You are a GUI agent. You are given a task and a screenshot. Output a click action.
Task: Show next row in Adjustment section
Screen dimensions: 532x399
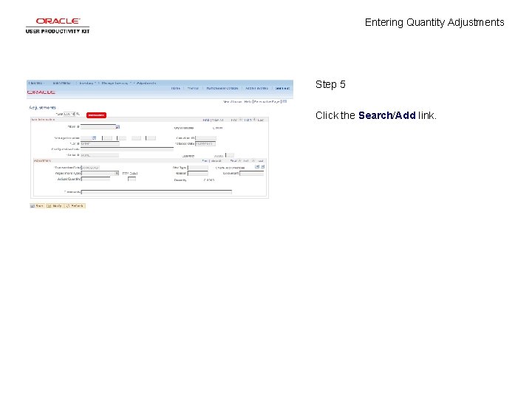coord(253,161)
